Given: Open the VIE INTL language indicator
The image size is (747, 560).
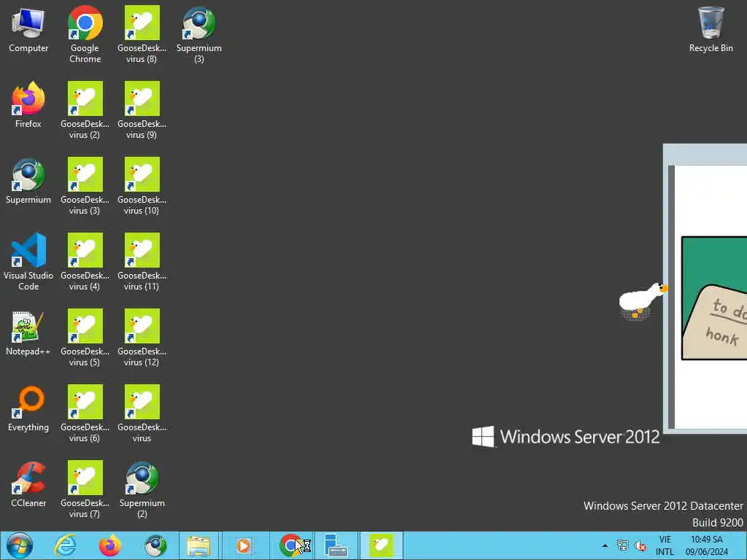Looking at the screenshot, I should (x=665, y=545).
